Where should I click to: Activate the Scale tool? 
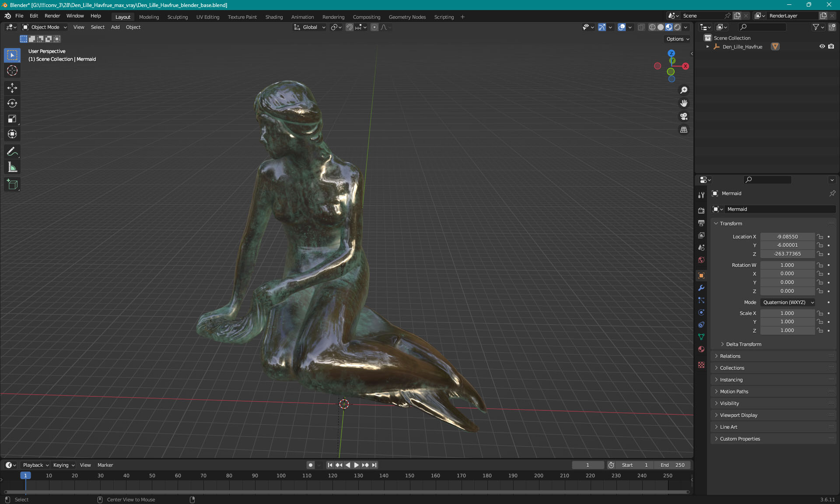pos(12,119)
